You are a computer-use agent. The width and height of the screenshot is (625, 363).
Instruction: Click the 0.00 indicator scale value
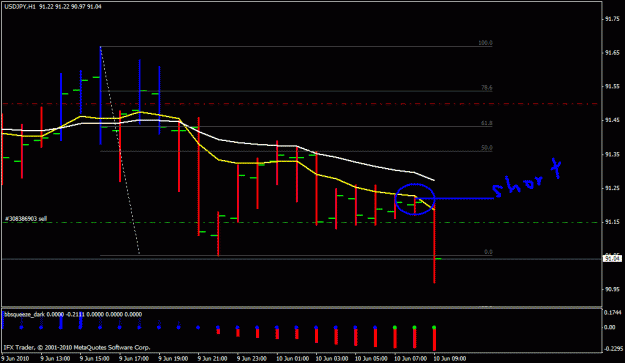coord(610,327)
